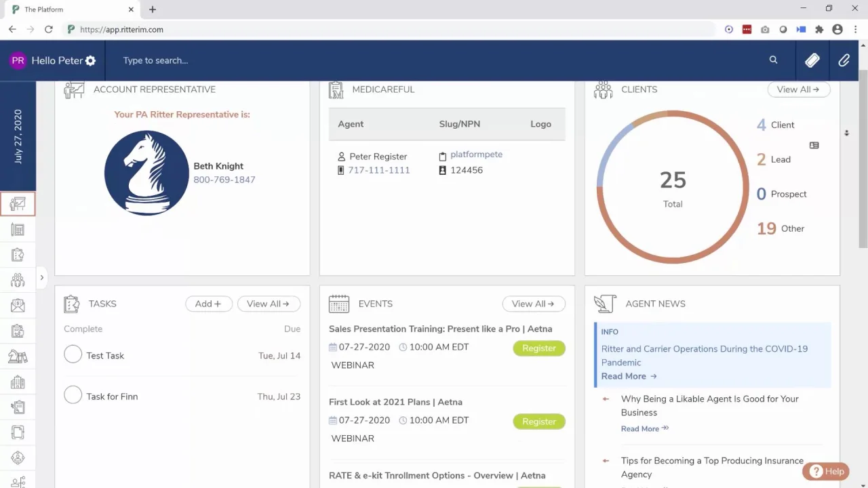Mark Test Task as complete
The width and height of the screenshot is (868, 488).
73,354
